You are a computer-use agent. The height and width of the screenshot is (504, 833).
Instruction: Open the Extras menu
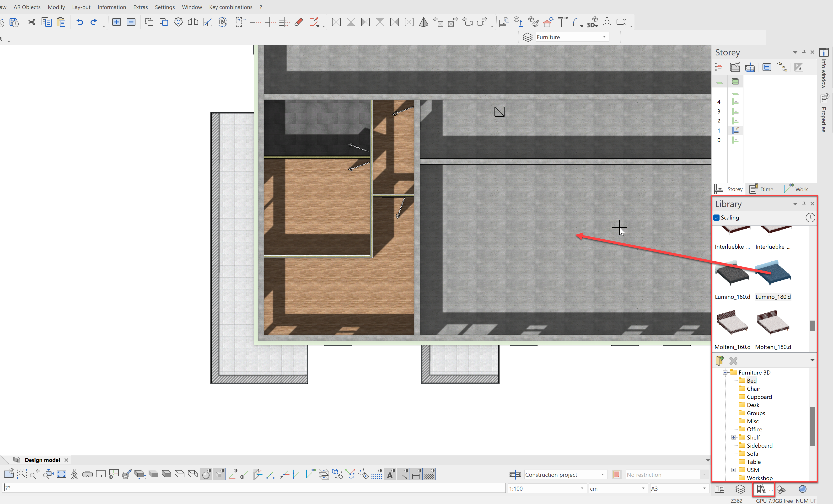point(140,7)
